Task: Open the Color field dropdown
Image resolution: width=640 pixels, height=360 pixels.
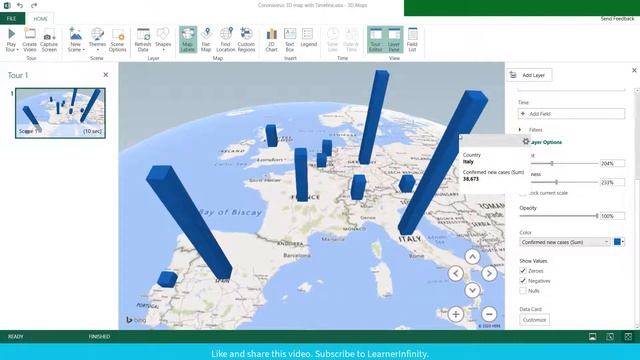Action: 565,242
